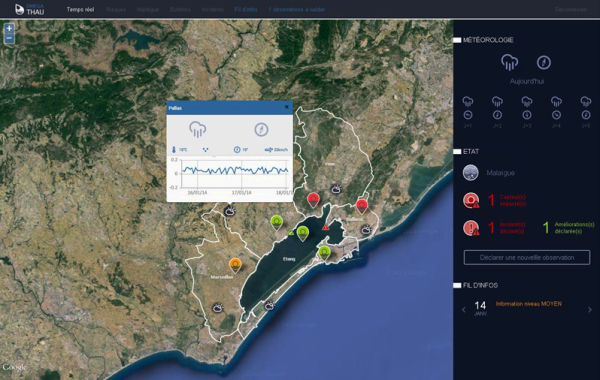
Task: Click the J+3 wind compass icon
Action: coord(527,115)
